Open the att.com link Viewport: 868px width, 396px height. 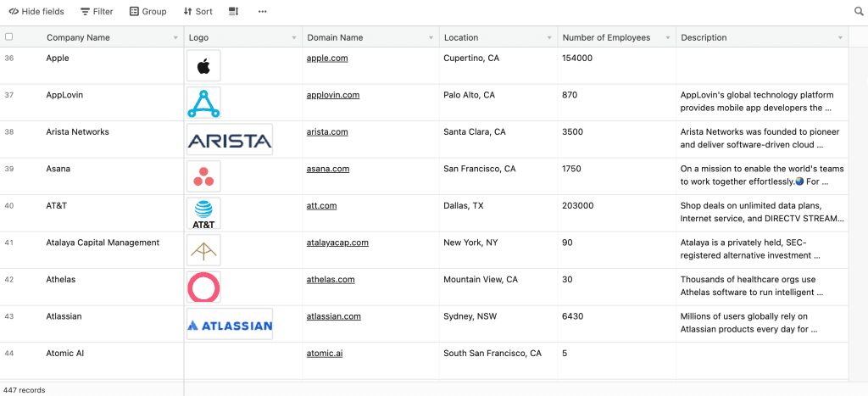pos(321,205)
